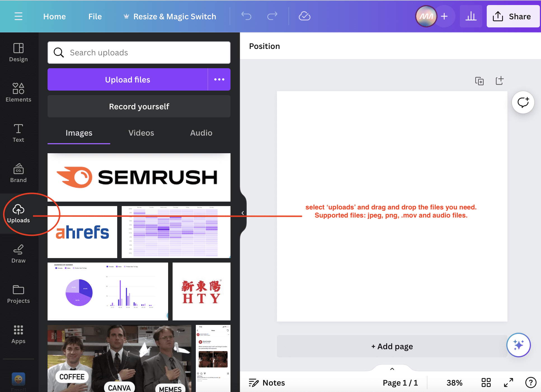Click the Upload files button
The image size is (541, 392).
click(127, 79)
